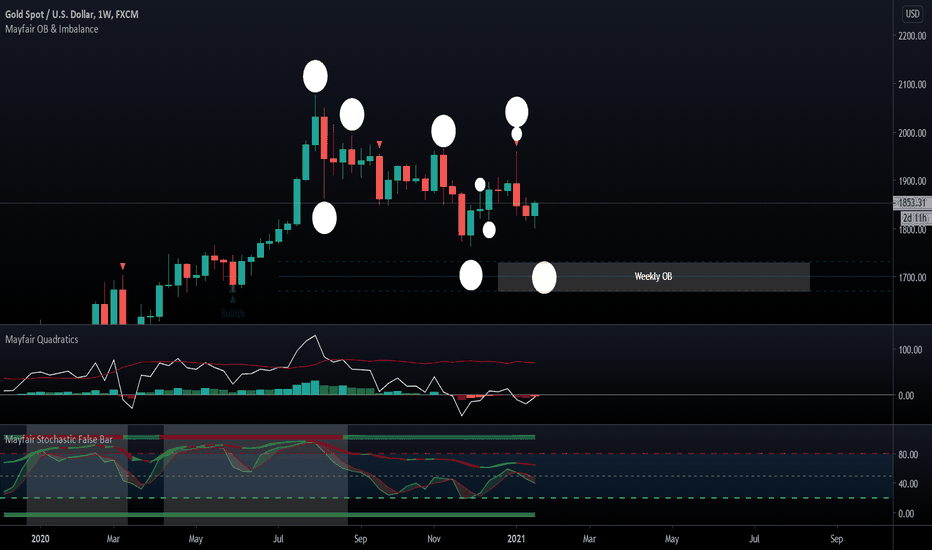Screen dimensions: 932x550
Task: Click the tall green candle of July 2020
Action: 297,201
